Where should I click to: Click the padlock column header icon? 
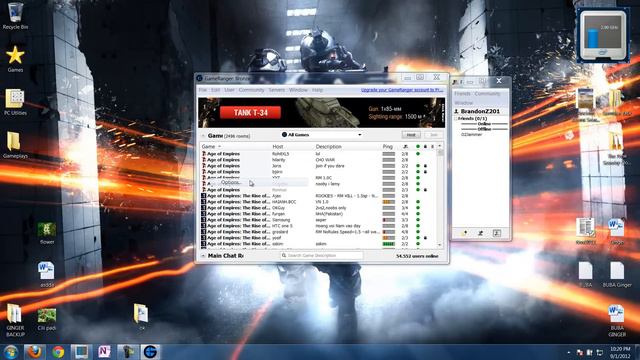coord(425,147)
